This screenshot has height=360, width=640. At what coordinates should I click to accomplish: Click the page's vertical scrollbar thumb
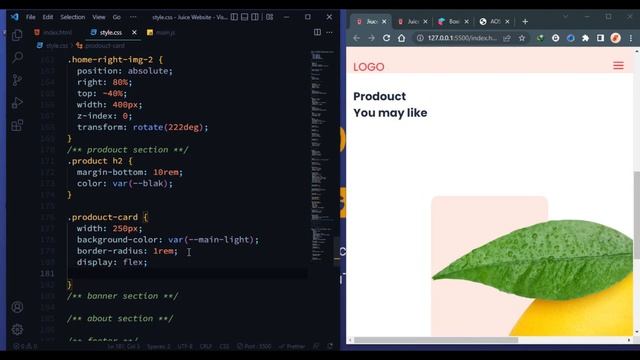tap(636, 215)
